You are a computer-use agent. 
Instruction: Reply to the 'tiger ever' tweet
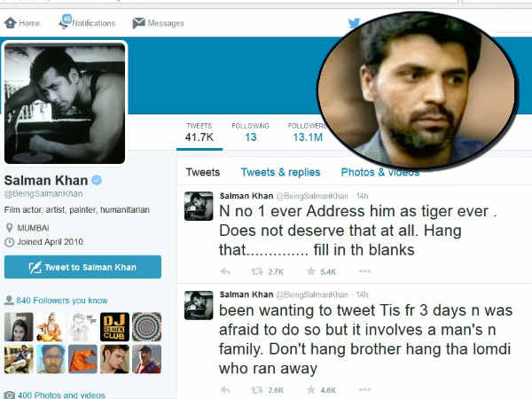(x=225, y=271)
